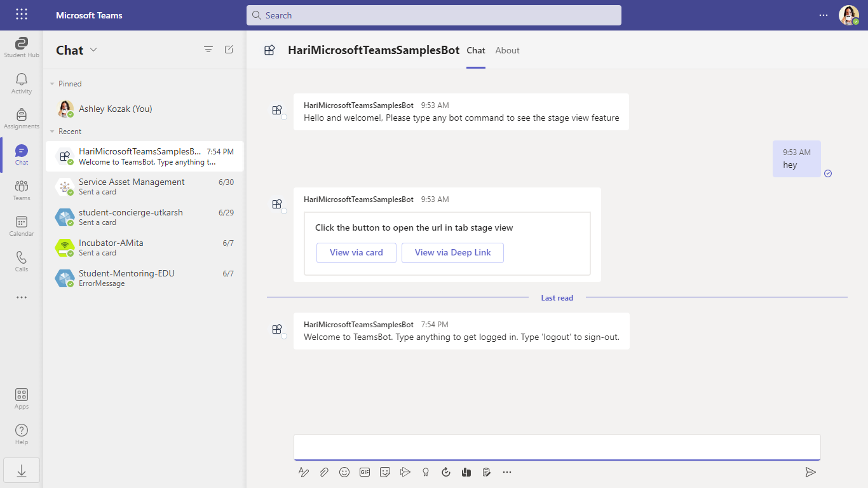This screenshot has height=488, width=868.
Task: Select the Chat icon in the sidebar
Action: pos(22,154)
